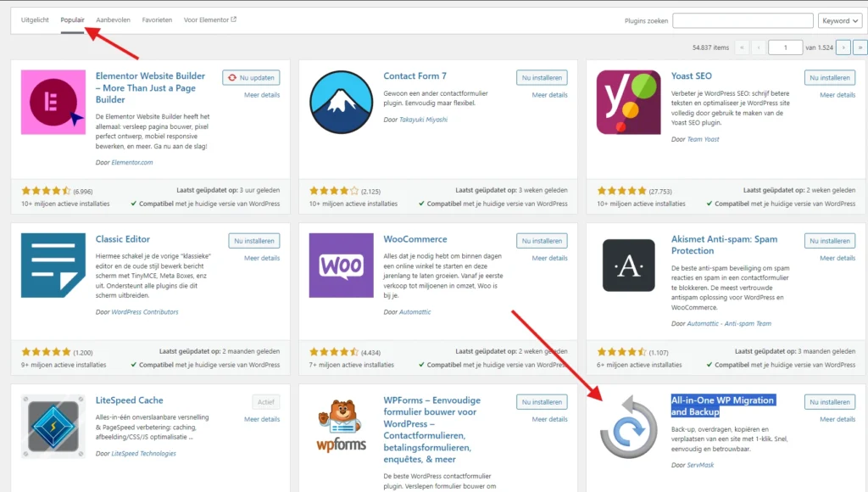Click the All-in-One WP Migration icon
Image resolution: width=868 pixels, height=492 pixels.
[629, 426]
